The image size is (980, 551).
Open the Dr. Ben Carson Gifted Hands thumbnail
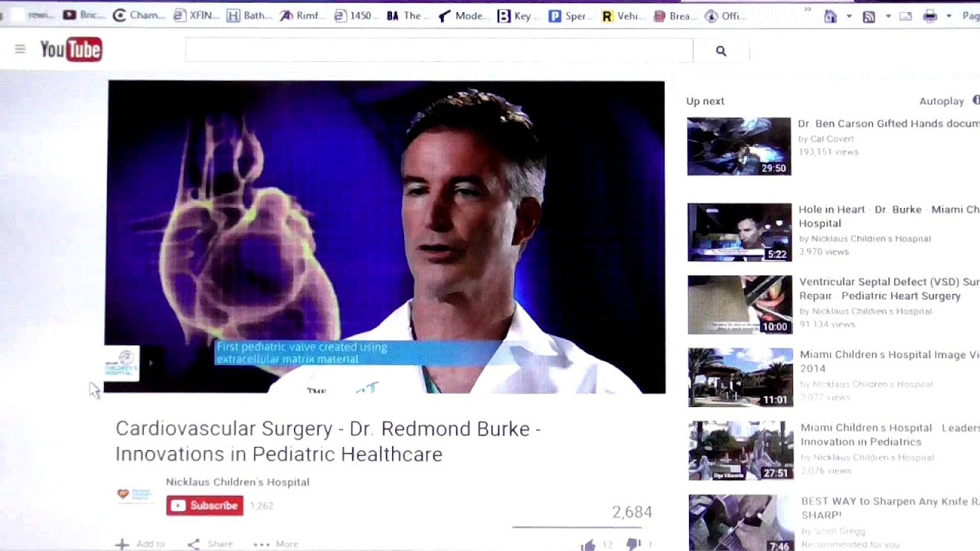tap(739, 146)
